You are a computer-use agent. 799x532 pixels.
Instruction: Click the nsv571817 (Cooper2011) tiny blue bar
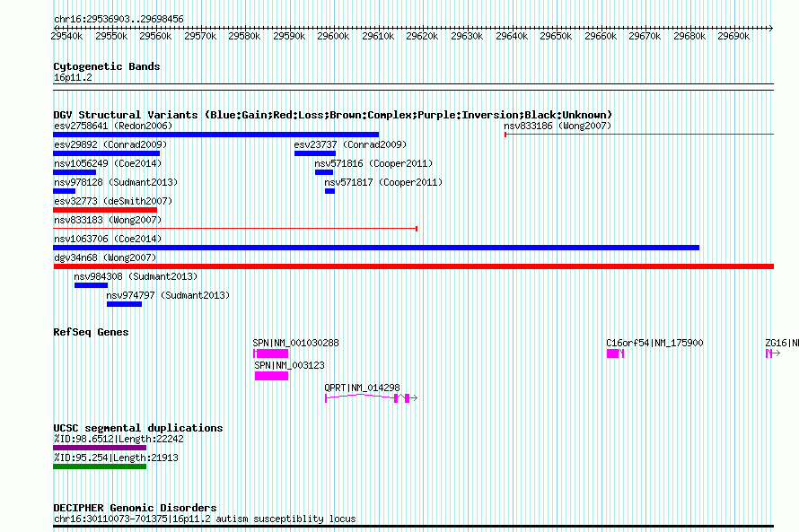tap(329, 191)
